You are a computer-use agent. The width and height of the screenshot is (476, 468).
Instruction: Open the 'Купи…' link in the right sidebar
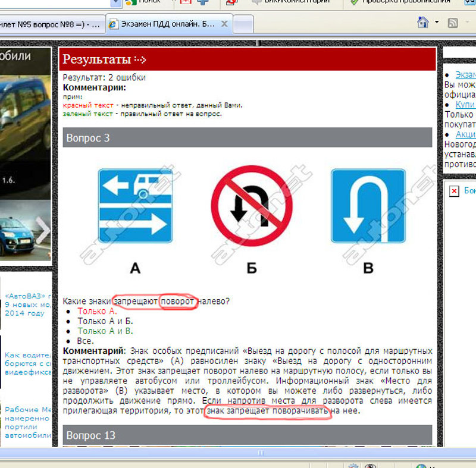click(x=465, y=104)
